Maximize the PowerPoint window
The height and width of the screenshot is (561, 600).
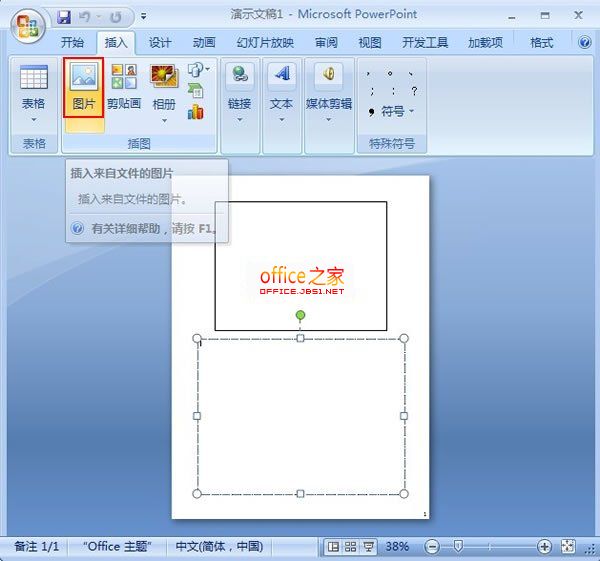[545, 16]
